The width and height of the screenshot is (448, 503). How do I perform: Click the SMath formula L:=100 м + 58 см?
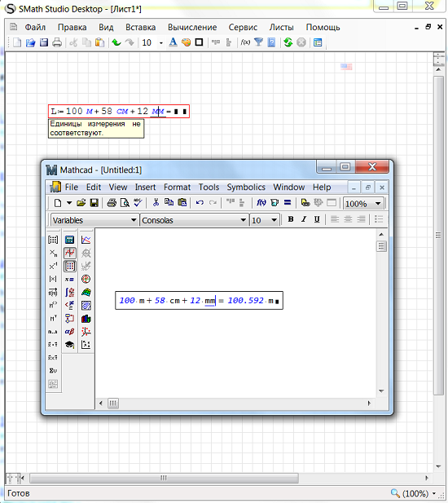(x=119, y=112)
